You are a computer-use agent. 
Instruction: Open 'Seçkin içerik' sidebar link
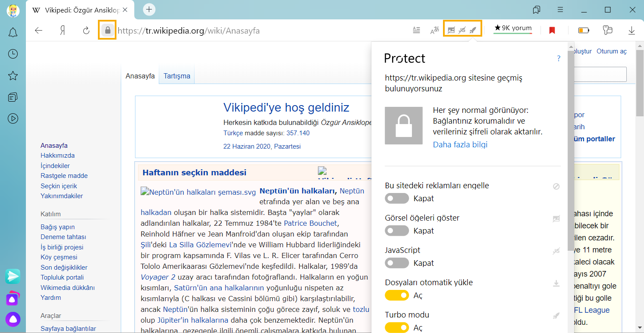tap(59, 186)
